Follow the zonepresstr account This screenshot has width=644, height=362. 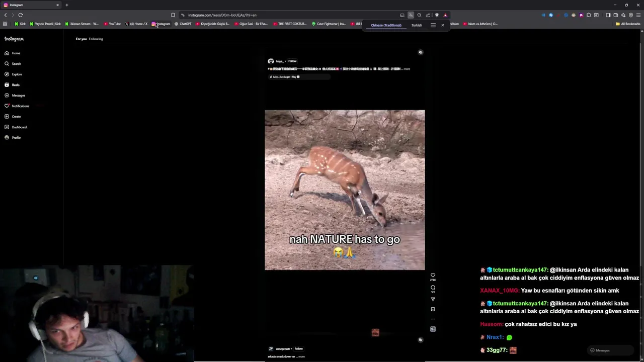click(x=299, y=349)
